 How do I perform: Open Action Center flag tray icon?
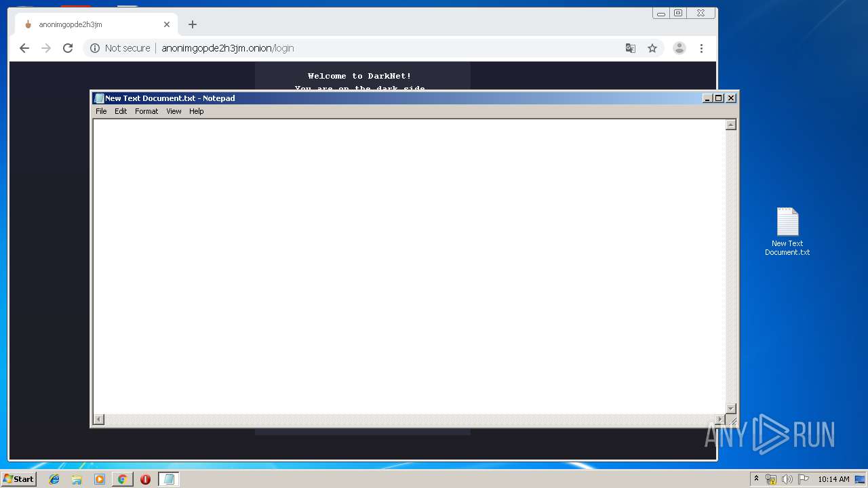click(x=804, y=479)
